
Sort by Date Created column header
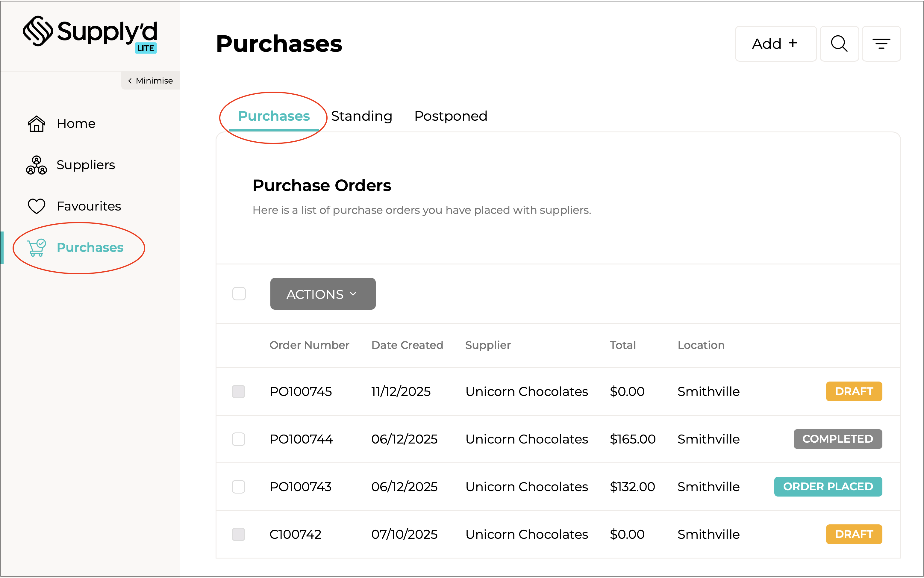[x=407, y=345]
